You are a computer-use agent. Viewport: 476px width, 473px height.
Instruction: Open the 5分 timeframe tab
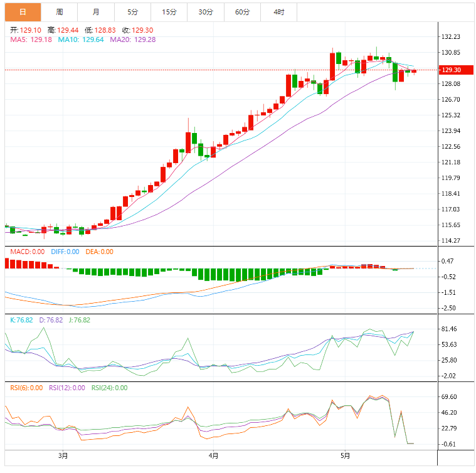133,12
